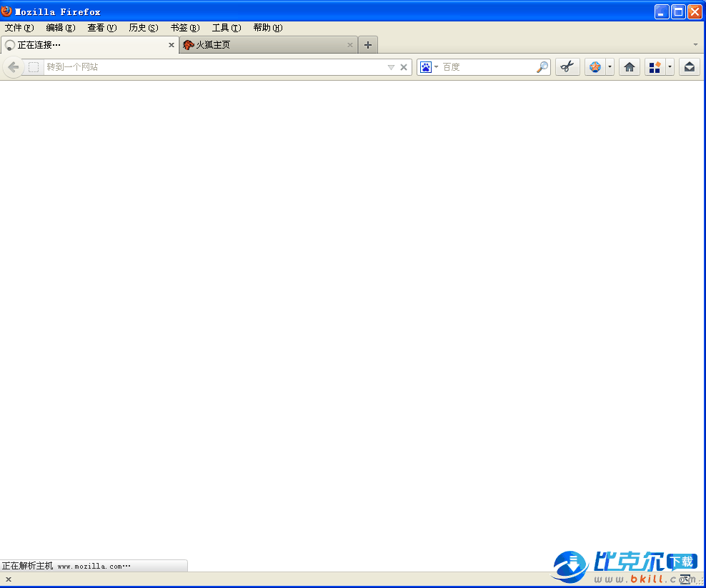
Task: Click the Baidu paw search engine icon
Action: pyautogui.click(x=425, y=68)
